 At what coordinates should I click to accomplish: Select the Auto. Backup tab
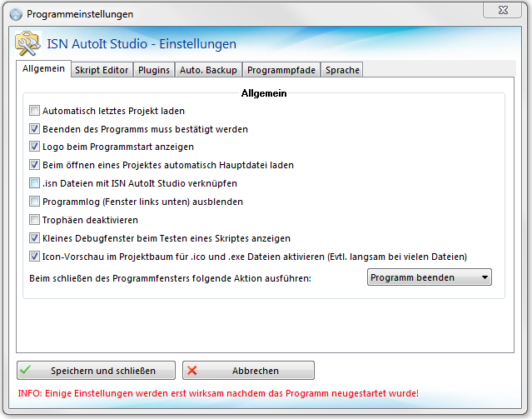point(208,70)
